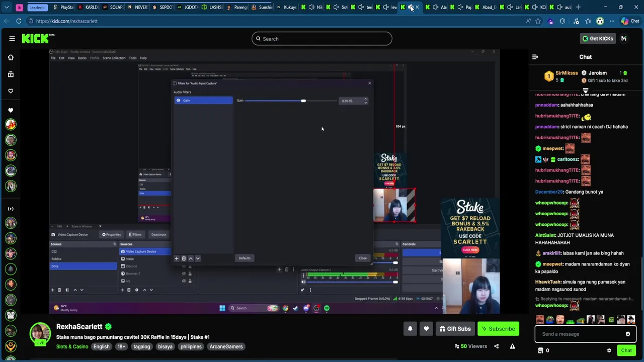Open the Home icon in left sidebar
Viewport: 644px width, 362px height.
pos(11,57)
